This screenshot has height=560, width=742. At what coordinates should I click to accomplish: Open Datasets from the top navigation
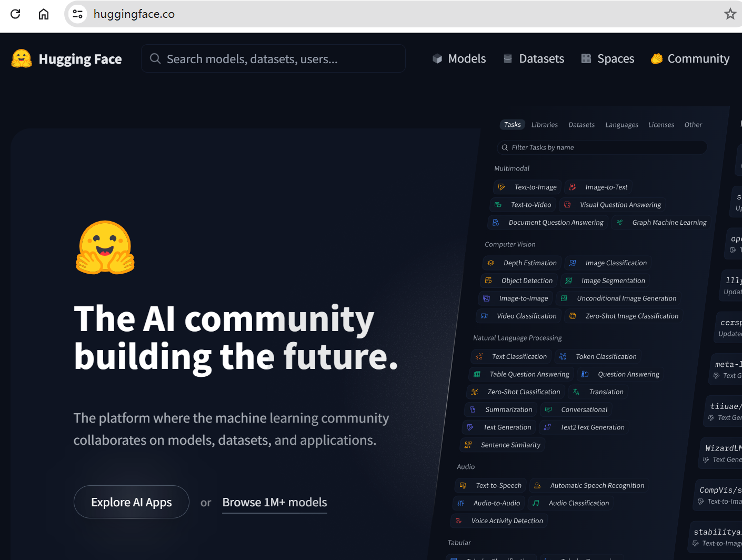pyautogui.click(x=534, y=58)
